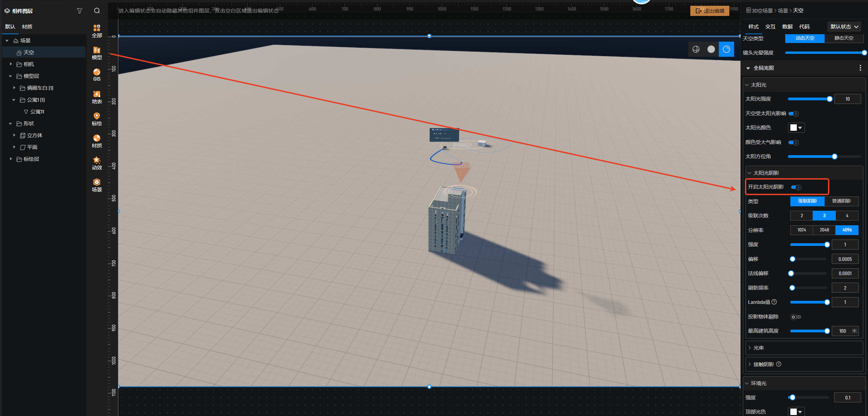Expand the 相机 tree folder
This screenshot has height=416, width=868.
click(x=11, y=64)
